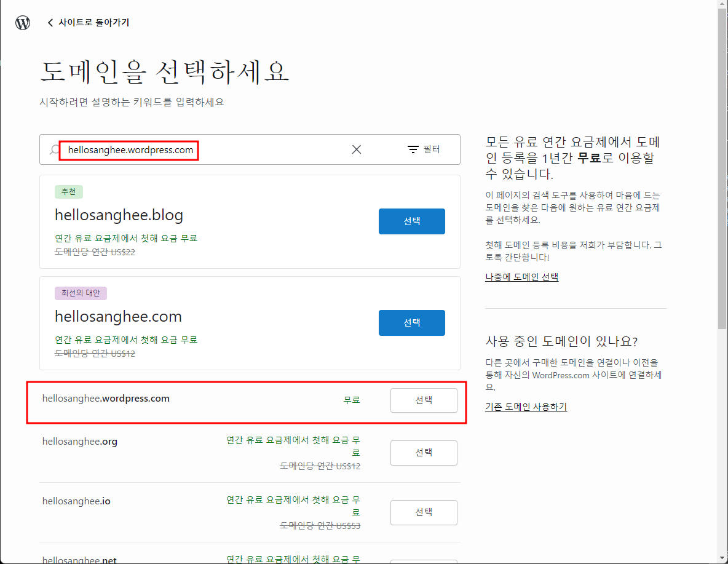Screen dimensions: 728x564
Task: Select hellosanghee.blog with 선택 button
Action: 412,221
